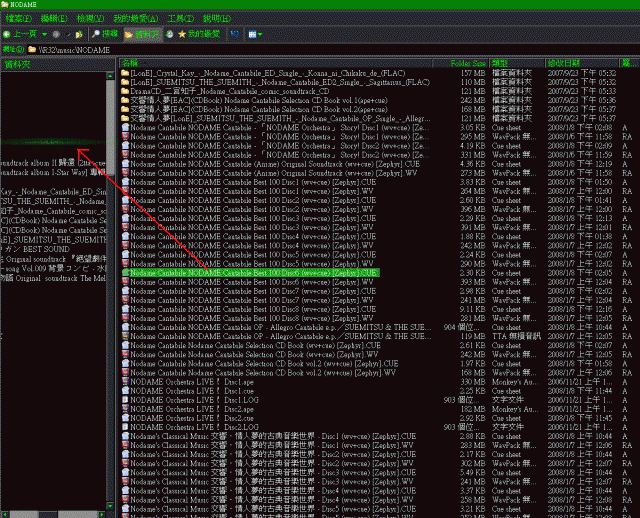Select Best 100 Disc2 [Zephyr].CUE file name
This screenshot has height=518, width=640.
click(x=253, y=200)
